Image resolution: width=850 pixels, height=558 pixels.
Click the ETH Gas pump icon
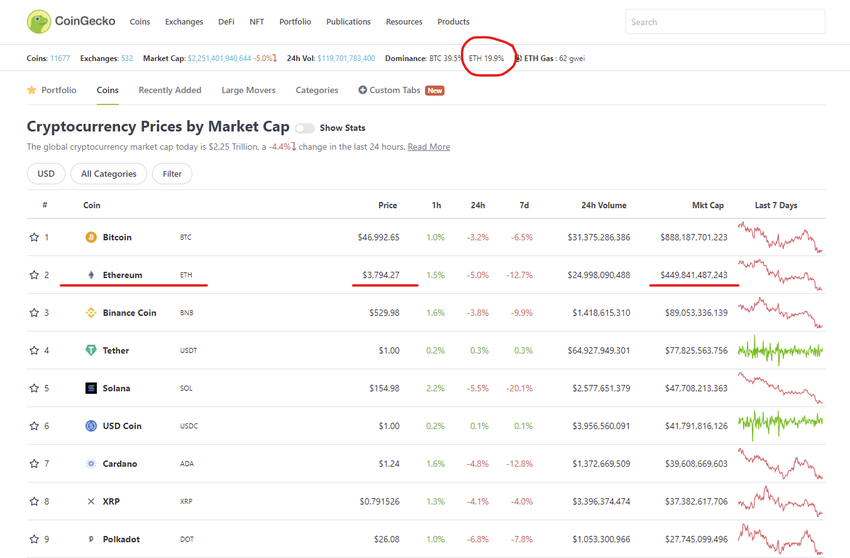click(518, 58)
